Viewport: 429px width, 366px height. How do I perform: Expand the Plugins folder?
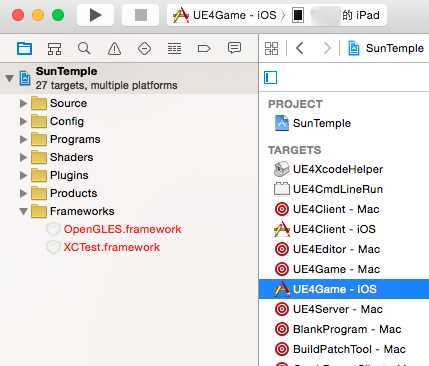pos(23,175)
